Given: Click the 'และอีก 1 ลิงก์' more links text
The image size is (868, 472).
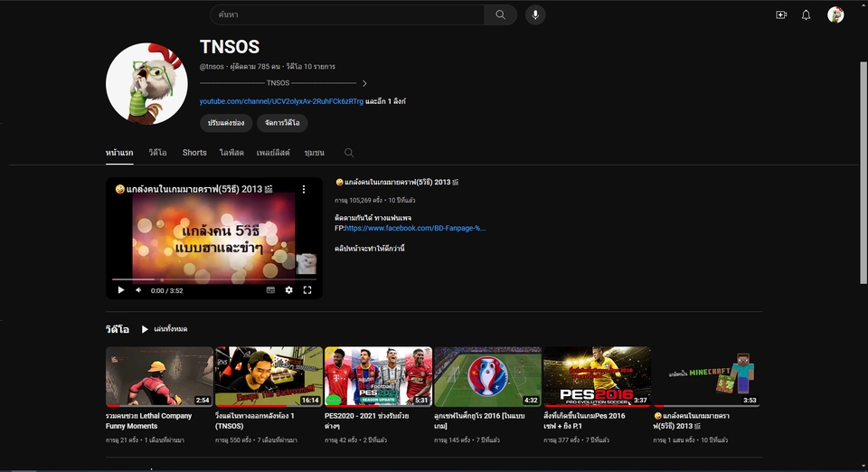Looking at the screenshot, I should pyautogui.click(x=385, y=101).
